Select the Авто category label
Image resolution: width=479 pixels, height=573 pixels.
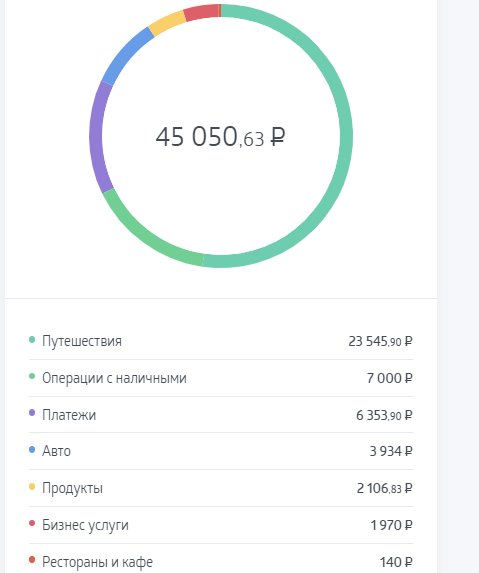pos(56,451)
